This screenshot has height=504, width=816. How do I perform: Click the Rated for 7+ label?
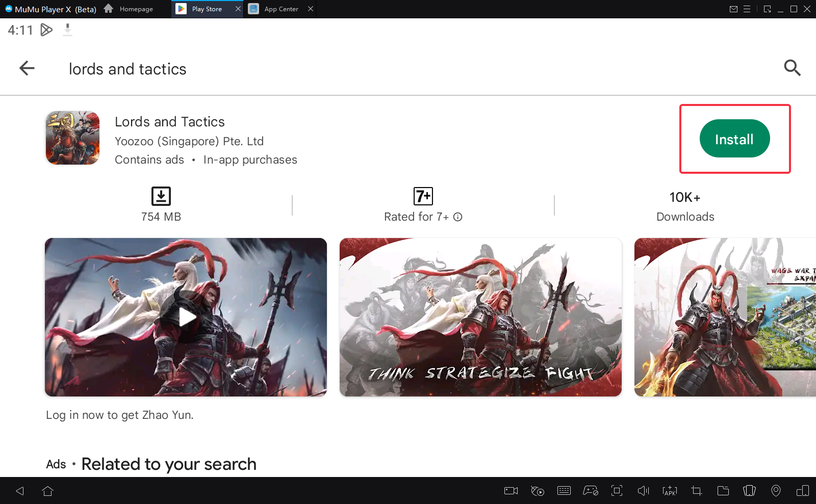[416, 217]
